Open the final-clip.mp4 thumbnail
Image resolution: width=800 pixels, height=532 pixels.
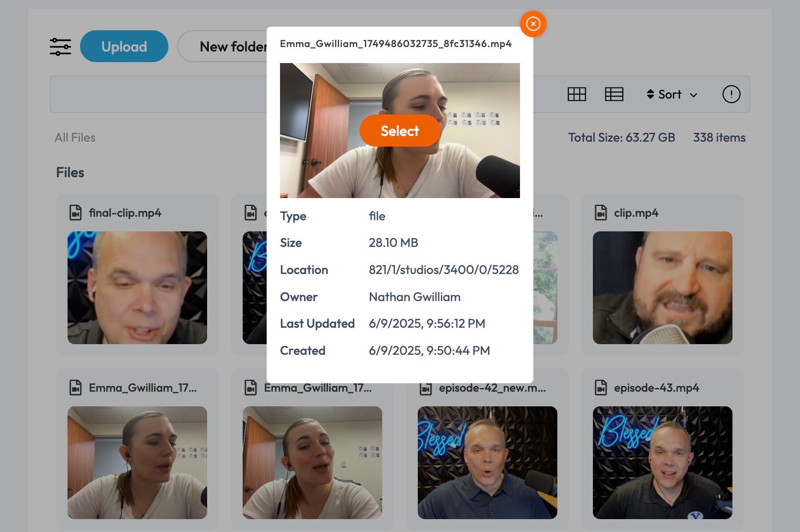tap(137, 288)
